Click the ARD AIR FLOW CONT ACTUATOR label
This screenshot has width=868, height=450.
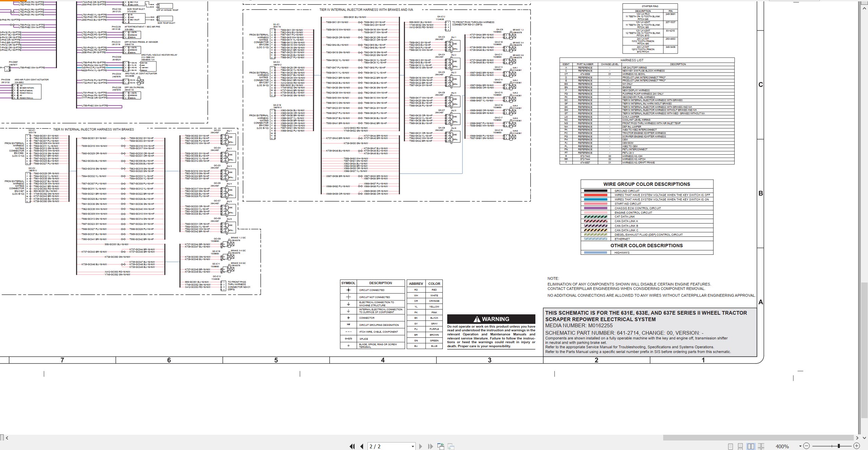tap(32, 80)
